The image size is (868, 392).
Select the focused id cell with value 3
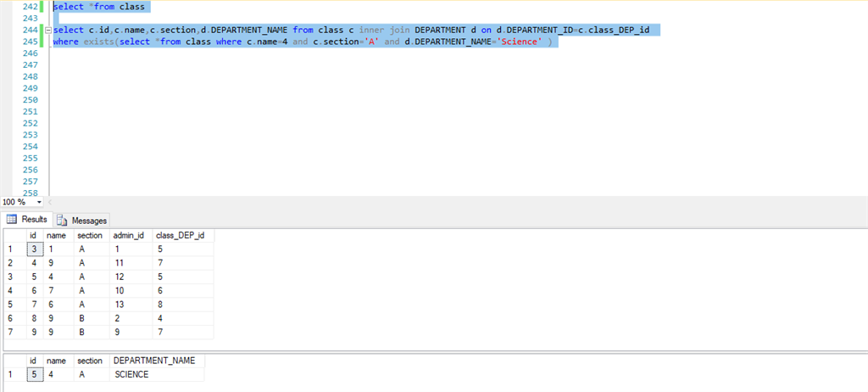coord(34,249)
